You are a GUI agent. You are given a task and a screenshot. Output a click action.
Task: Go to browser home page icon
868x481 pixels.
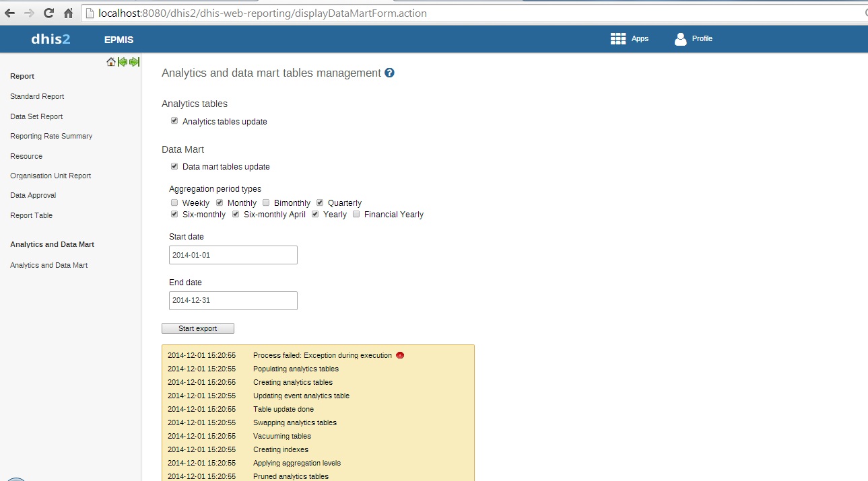(x=68, y=13)
